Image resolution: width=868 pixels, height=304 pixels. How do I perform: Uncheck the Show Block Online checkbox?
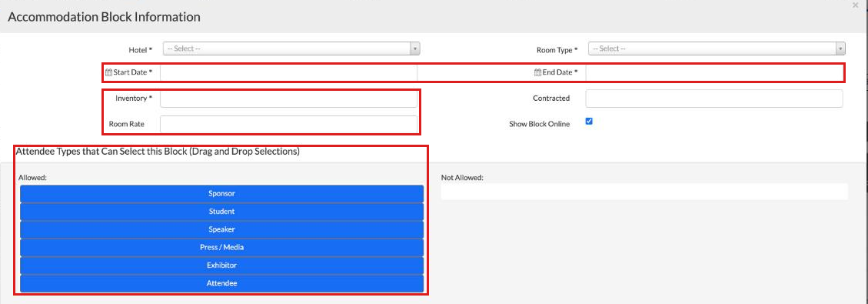[x=589, y=122]
